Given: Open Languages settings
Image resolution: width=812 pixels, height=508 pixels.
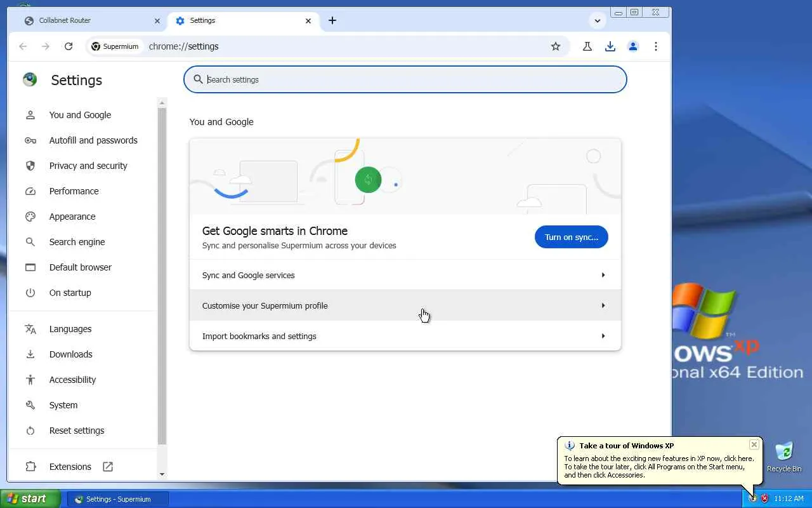Looking at the screenshot, I should [x=70, y=329].
